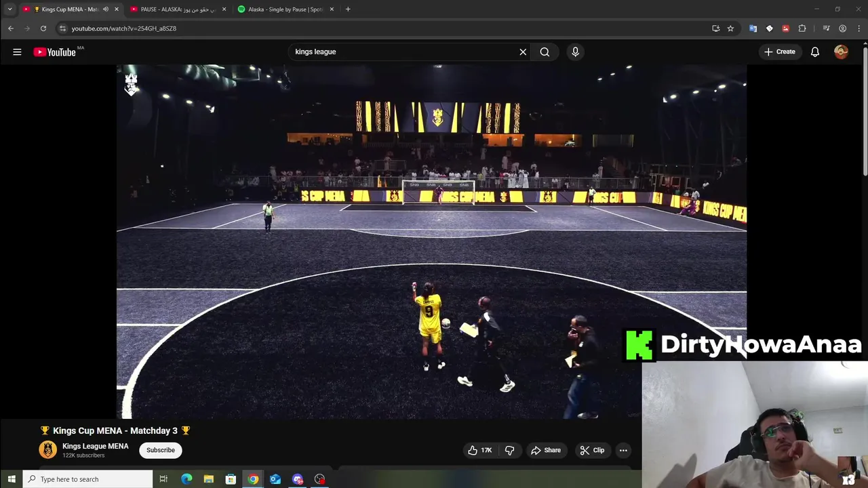
Task: Create a Clip of the video
Action: coord(592,450)
